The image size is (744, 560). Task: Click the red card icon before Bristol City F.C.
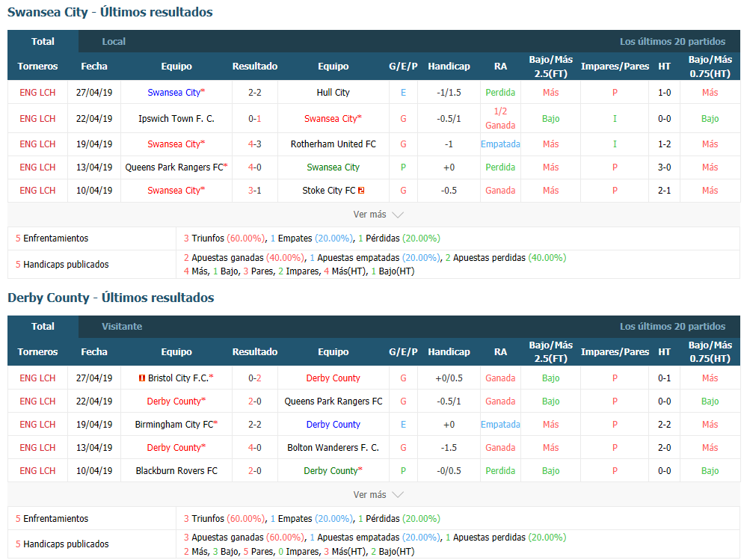click(141, 378)
